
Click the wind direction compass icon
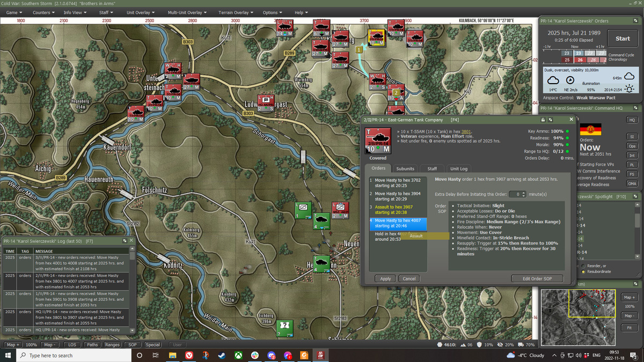[x=570, y=80]
